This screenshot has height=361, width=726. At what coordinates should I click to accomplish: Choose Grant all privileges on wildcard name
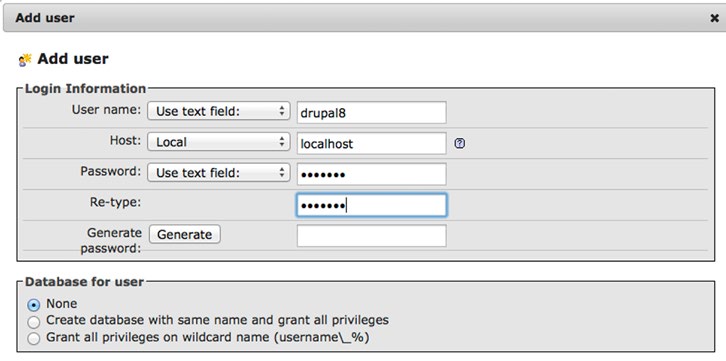pyautogui.click(x=33, y=338)
